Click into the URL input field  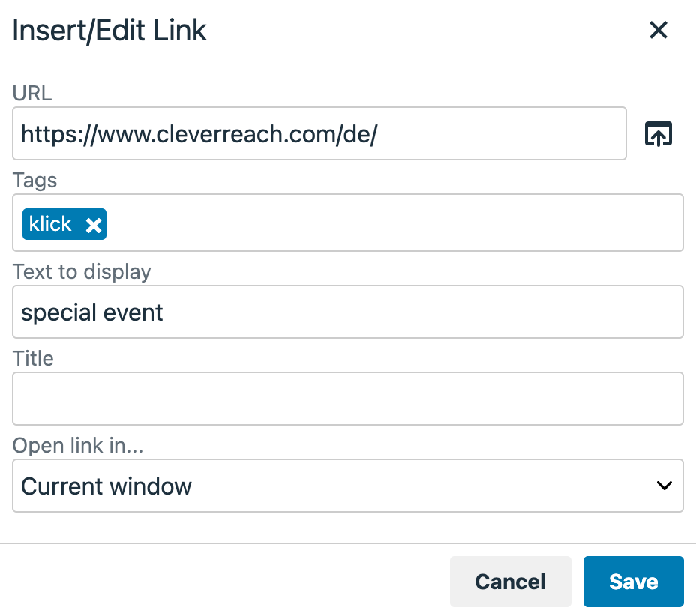tap(319, 133)
